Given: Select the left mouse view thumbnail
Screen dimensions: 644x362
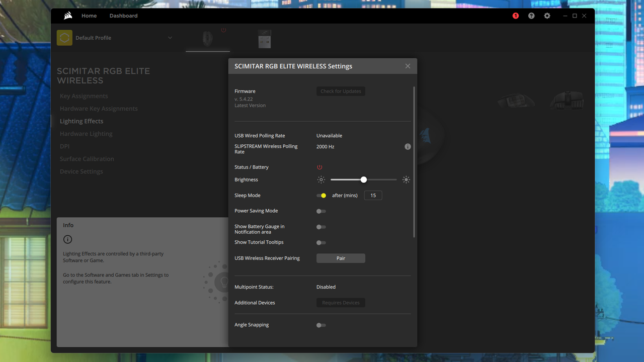Looking at the screenshot, I should (516, 101).
